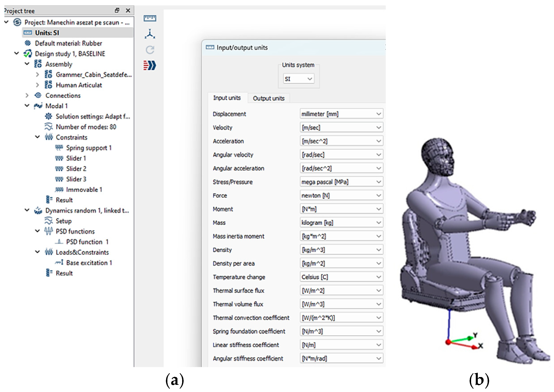Select the Spring support 1 constraint
Viewport: 554px width, 392px height.
88,148
